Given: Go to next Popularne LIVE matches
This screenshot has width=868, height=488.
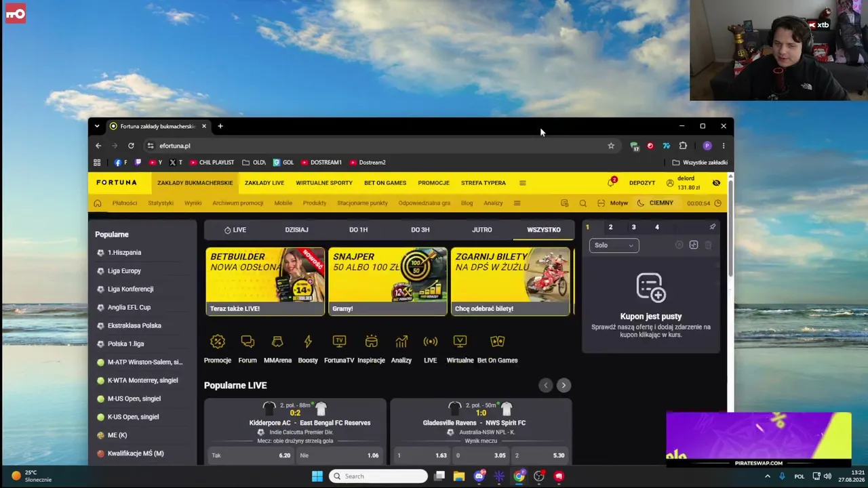Looking at the screenshot, I should pyautogui.click(x=563, y=385).
